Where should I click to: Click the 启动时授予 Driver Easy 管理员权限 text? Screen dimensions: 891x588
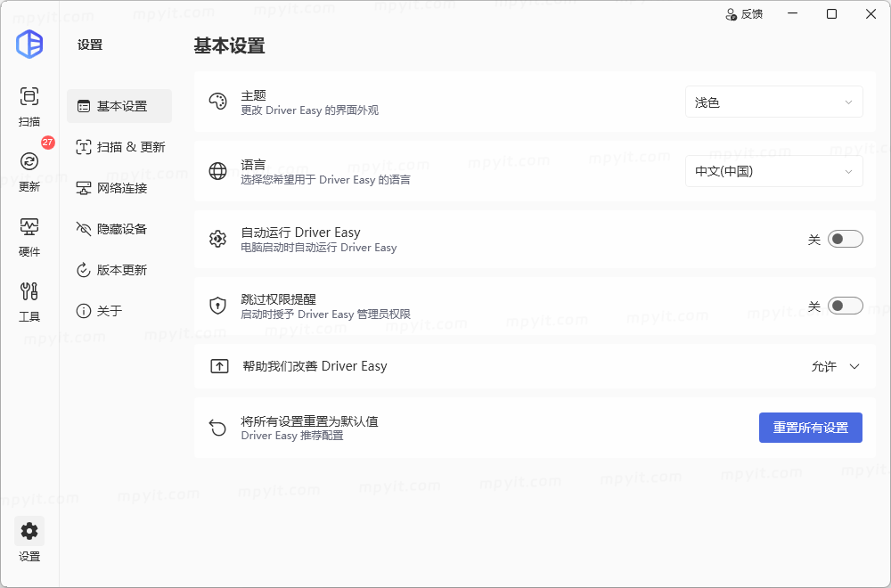pyautogui.click(x=325, y=314)
